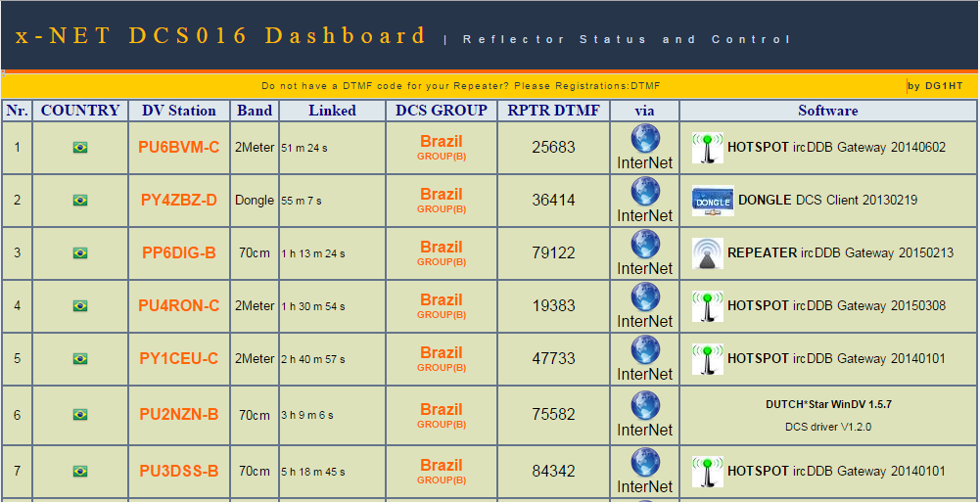Image resolution: width=980 pixels, height=502 pixels.
Task: Click the x-NET DCS016 Dashboard title
Action: tap(220, 35)
